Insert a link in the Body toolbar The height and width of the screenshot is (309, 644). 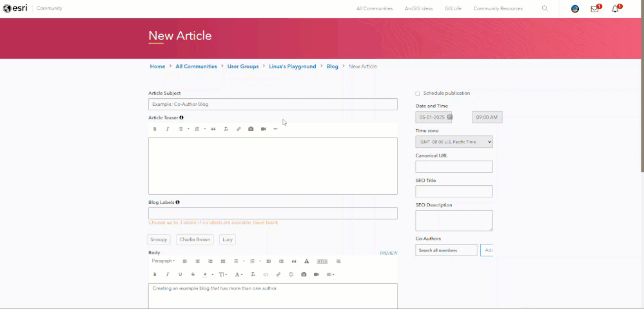[x=278, y=274]
